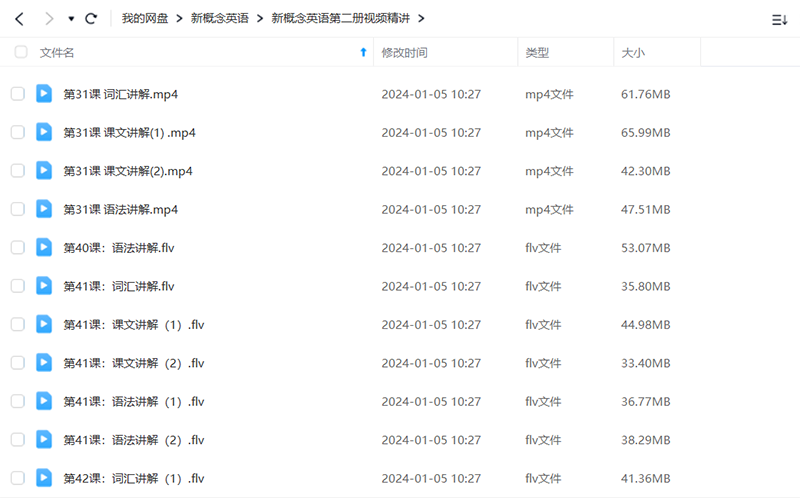Click video icon of 第31课 课文讲解(2).mp4
The image size is (800, 498).
(x=44, y=170)
